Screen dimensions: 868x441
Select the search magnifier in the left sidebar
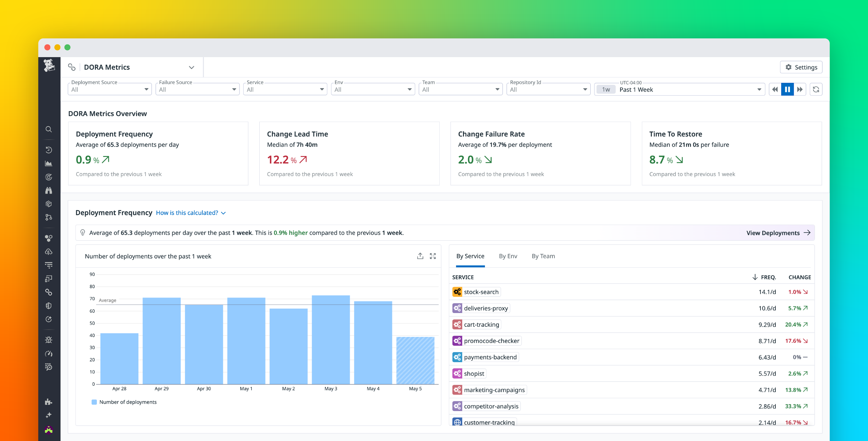pyautogui.click(x=49, y=129)
